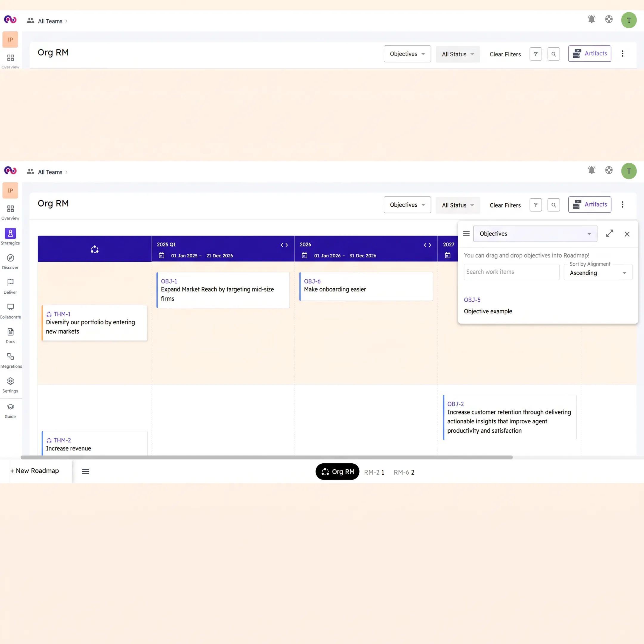Open OBJ-1 Expand Market Reach card
This screenshot has height=644, width=644.
(223, 290)
